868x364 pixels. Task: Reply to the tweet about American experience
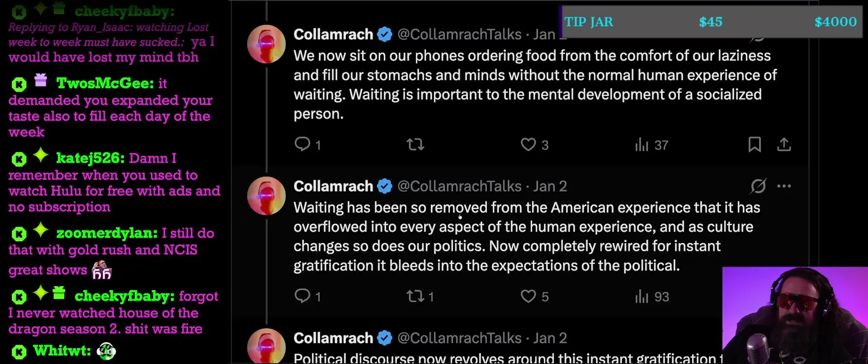tap(302, 296)
